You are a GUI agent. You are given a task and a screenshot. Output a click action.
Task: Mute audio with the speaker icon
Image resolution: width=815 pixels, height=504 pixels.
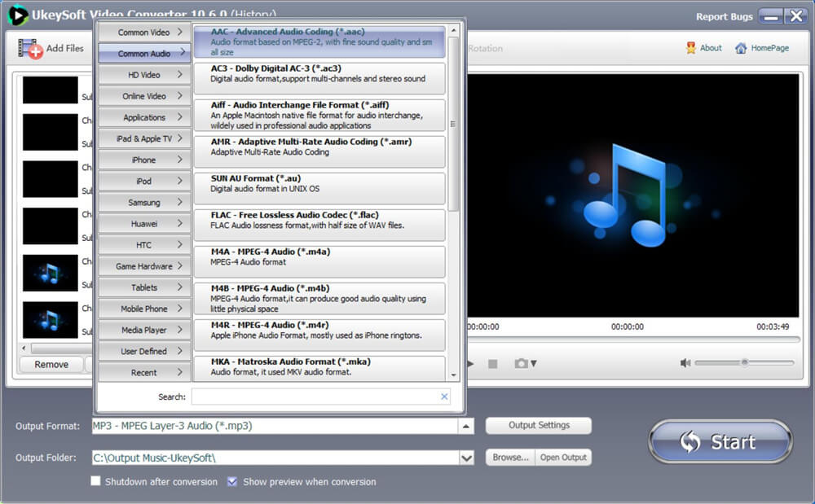685,363
